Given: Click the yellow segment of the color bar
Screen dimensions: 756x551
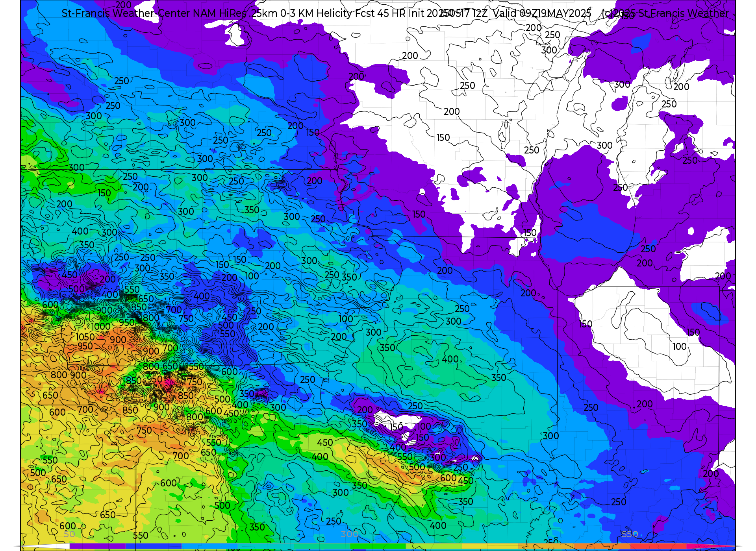Looking at the screenshot, I should [x=489, y=546].
